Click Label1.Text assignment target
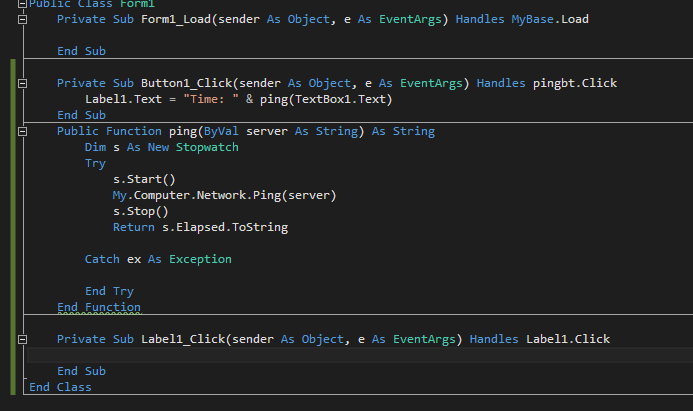 click(123, 99)
